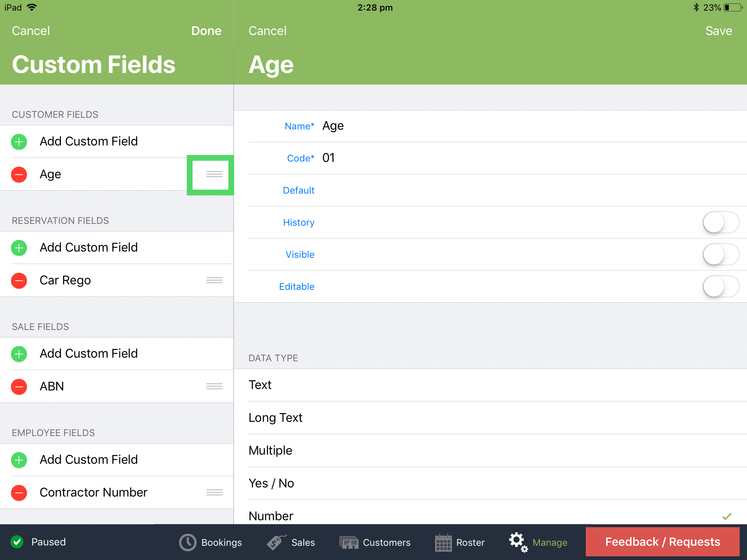Tap the Customers card icon
Image resolution: width=747 pixels, height=560 pixels.
pos(349,542)
